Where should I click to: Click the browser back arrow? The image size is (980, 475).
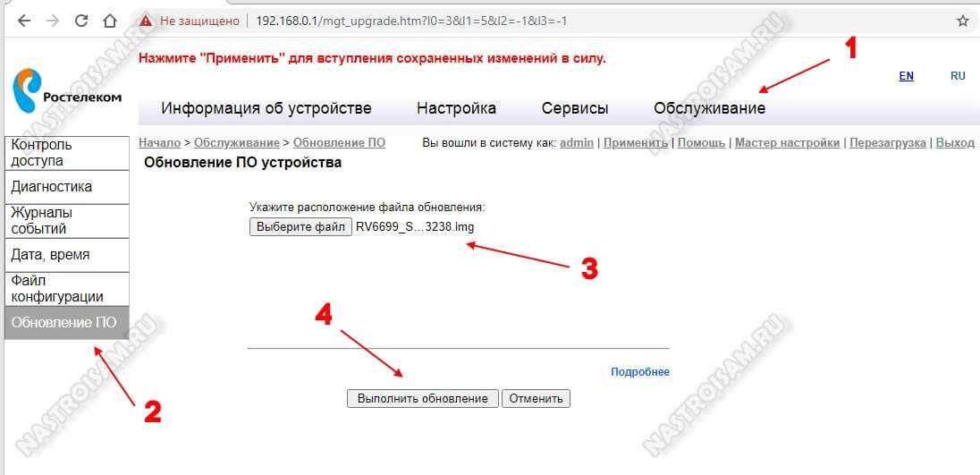(x=23, y=21)
